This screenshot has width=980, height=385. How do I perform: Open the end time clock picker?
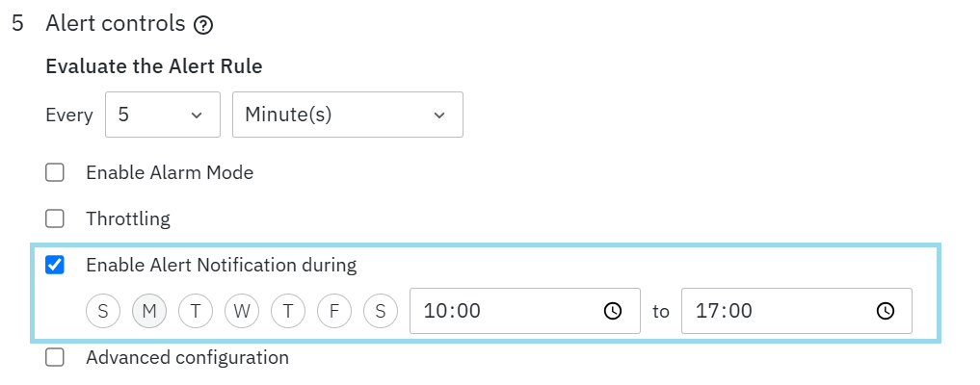point(885,311)
